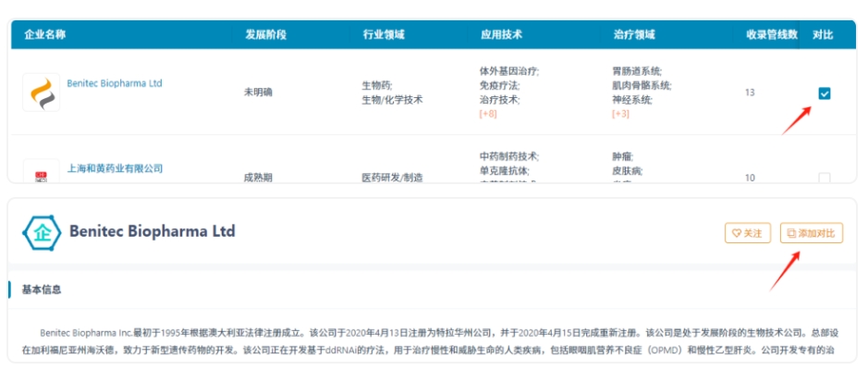
Task: Click the 添加对比 button
Action: click(x=812, y=233)
